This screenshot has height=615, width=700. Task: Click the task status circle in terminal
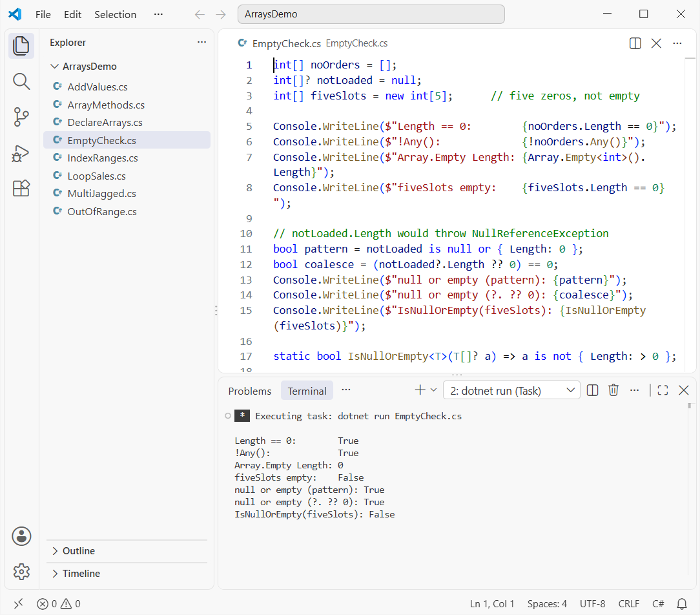pos(228,416)
